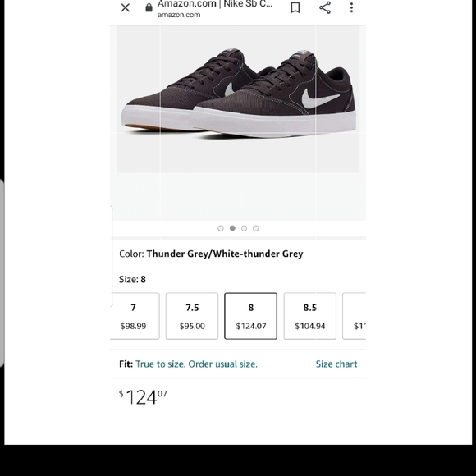This screenshot has height=476, width=476.
Task: Open the Size chart link
Action: click(336, 364)
